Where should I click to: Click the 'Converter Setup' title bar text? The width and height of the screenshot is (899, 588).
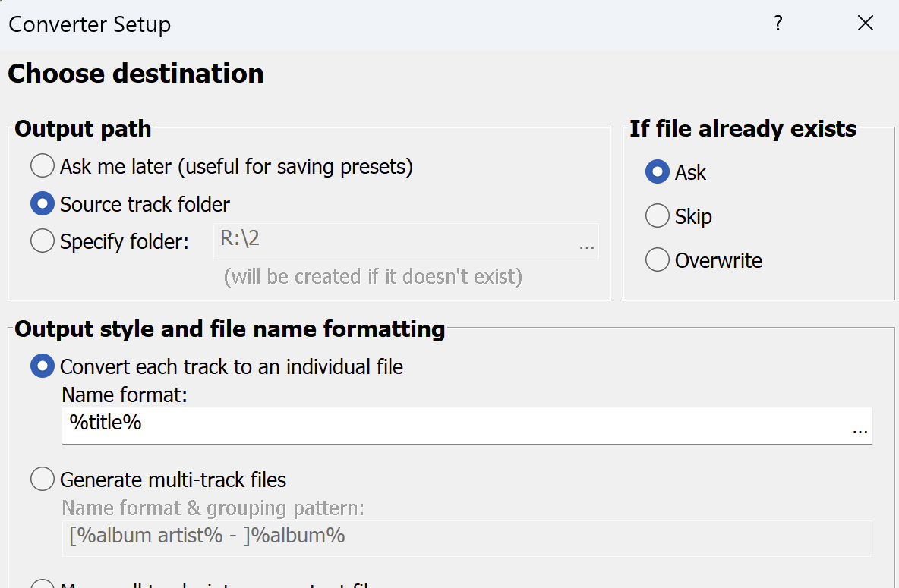coord(90,24)
